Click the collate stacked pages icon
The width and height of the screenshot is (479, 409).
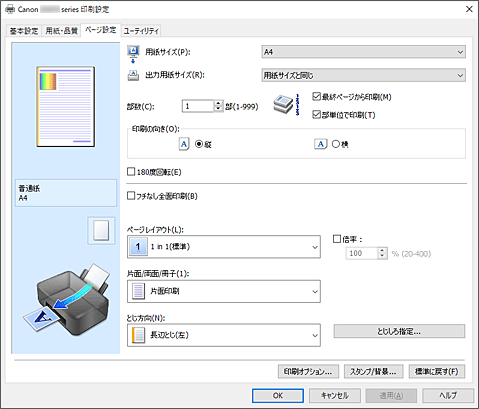(286, 105)
